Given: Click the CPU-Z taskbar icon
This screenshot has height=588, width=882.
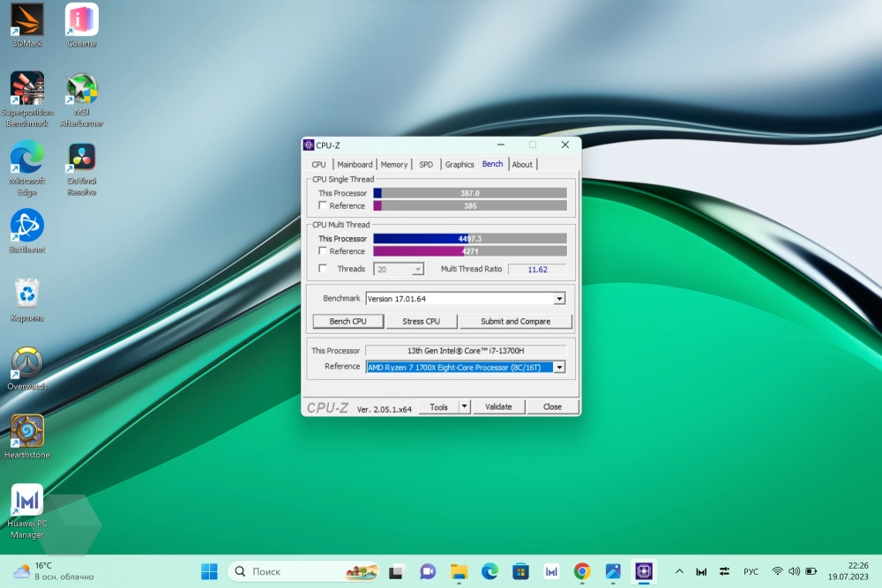Looking at the screenshot, I should click(643, 571).
